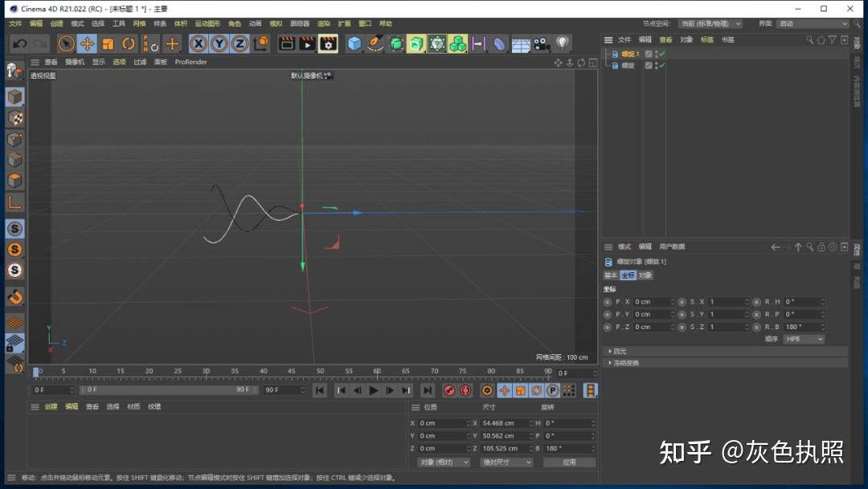
Task: Click the orange Enable Snap magnet icon
Action: coord(15,297)
